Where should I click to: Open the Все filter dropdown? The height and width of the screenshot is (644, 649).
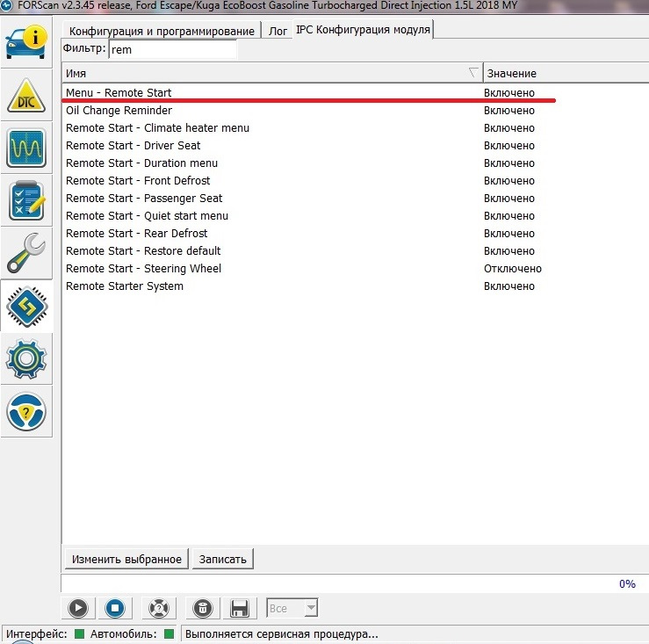coord(292,608)
